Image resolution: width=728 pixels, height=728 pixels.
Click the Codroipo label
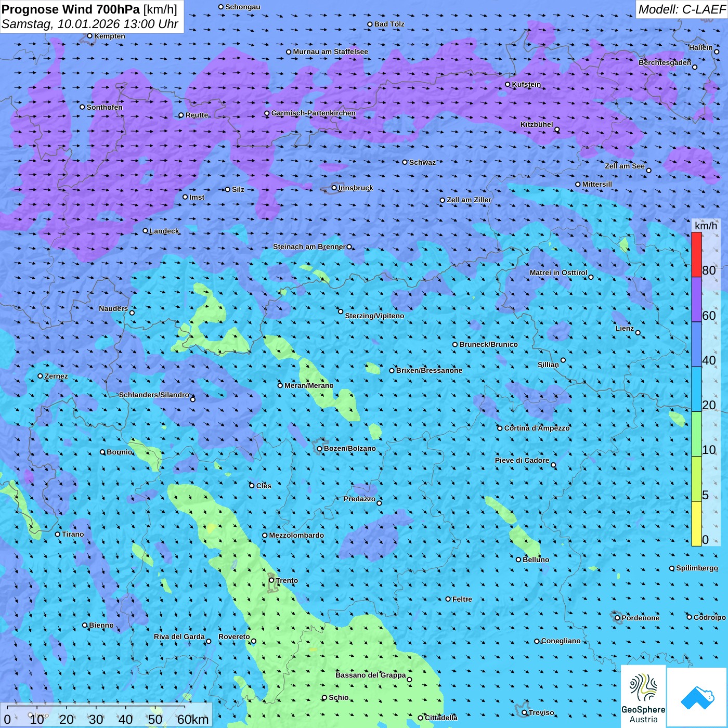(x=709, y=617)
